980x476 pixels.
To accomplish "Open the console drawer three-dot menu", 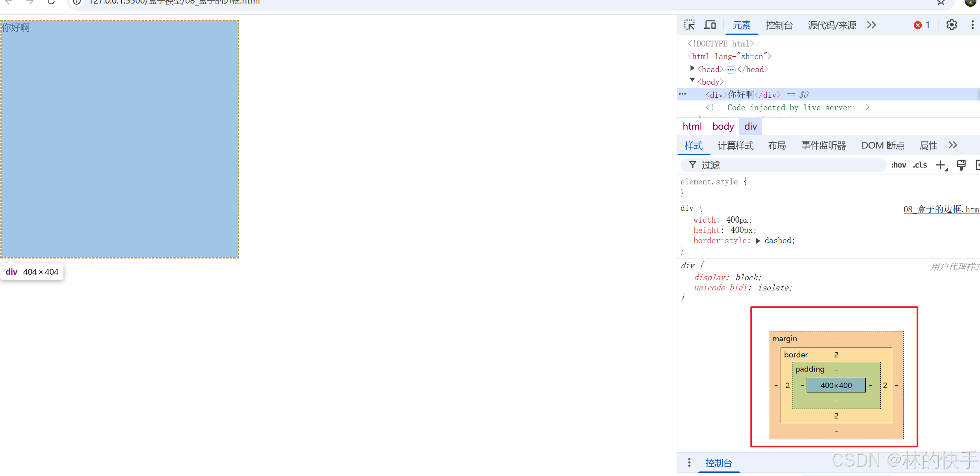I will [x=689, y=463].
